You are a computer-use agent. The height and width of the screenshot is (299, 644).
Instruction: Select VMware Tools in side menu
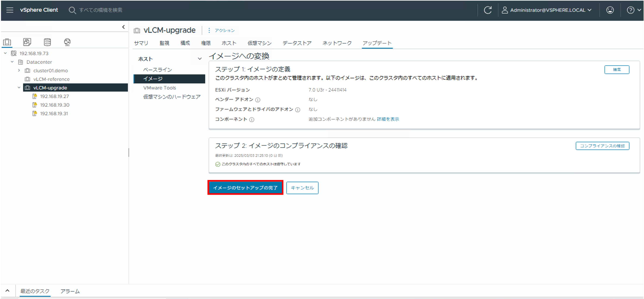(159, 88)
